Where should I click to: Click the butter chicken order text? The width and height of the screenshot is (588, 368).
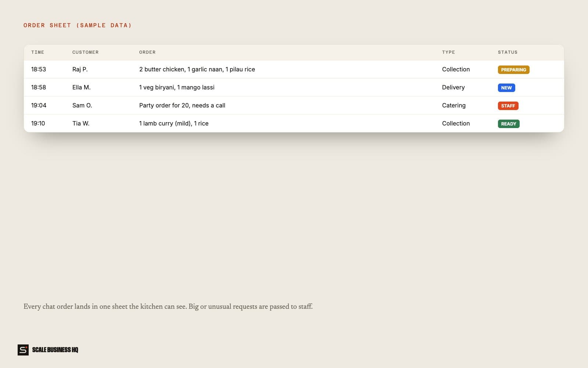click(x=197, y=69)
